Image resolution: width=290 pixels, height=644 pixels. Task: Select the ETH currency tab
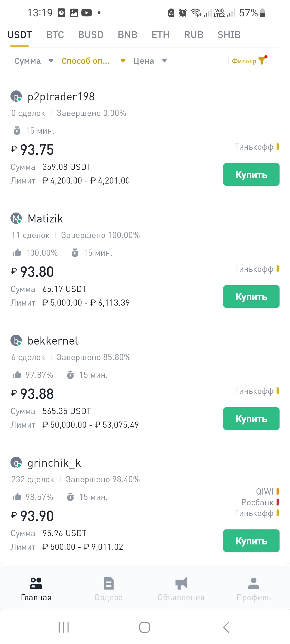(160, 35)
